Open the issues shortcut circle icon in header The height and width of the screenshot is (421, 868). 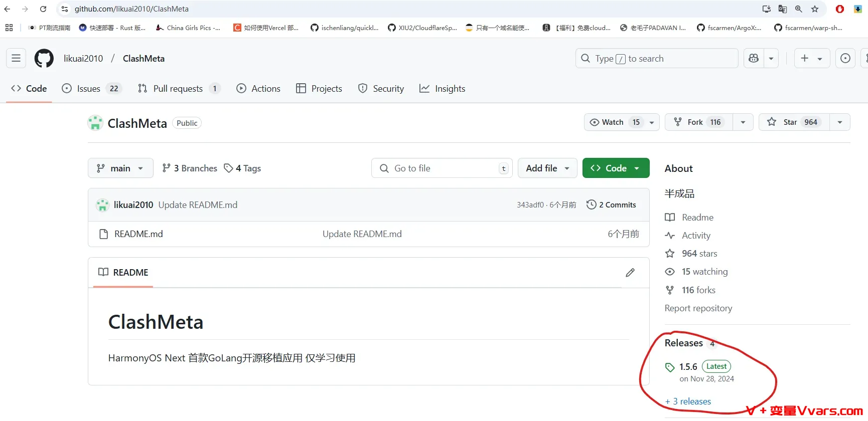tap(845, 58)
